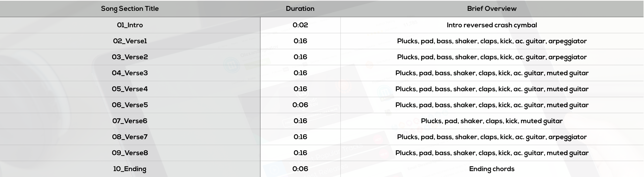Viewport: 644px width, 177px height.
Task: Click the Song Section Title column header
Action: point(130,9)
